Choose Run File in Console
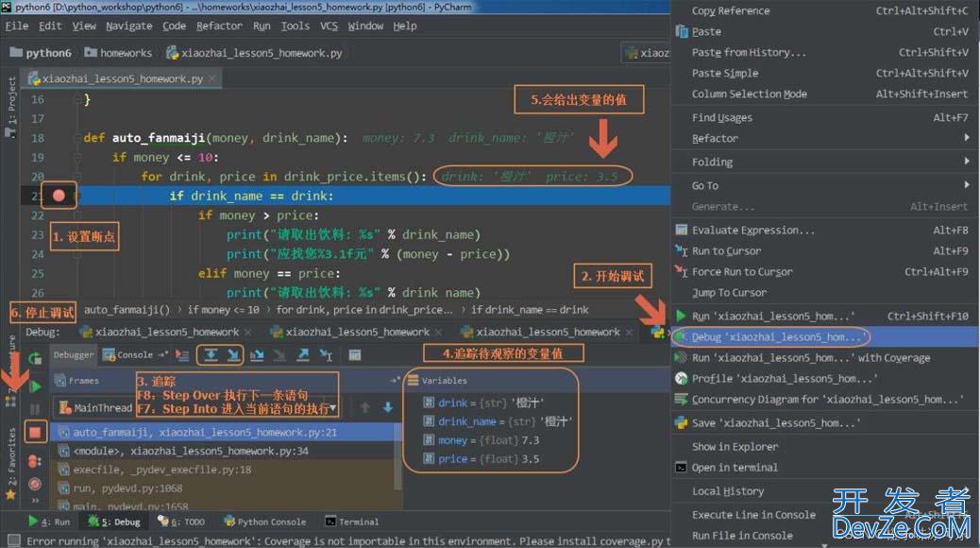The width and height of the screenshot is (980, 548). pos(825,536)
